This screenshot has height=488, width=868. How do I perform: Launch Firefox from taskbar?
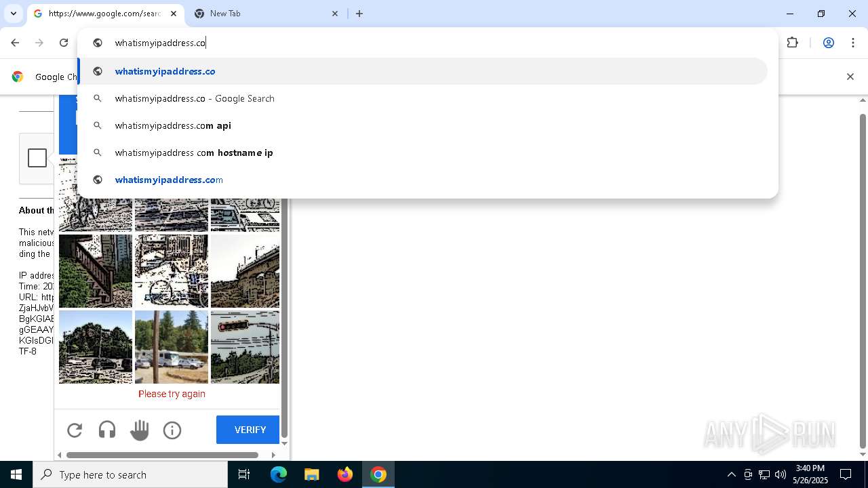click(345, 474)
